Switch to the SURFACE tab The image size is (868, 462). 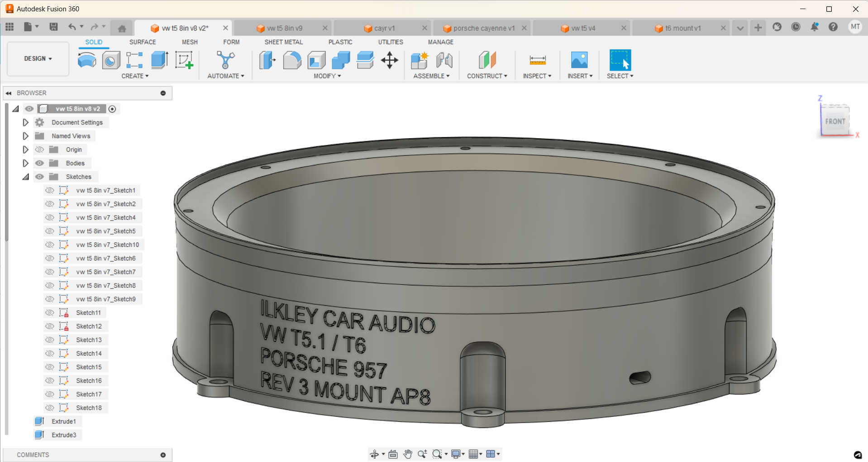point(143,42)
